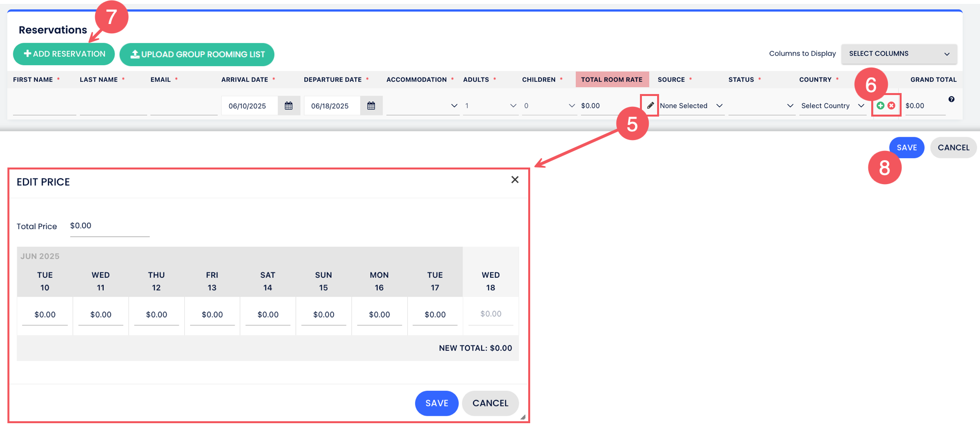Expand the Source None Selected dropdown

click(x=691, y=106)
